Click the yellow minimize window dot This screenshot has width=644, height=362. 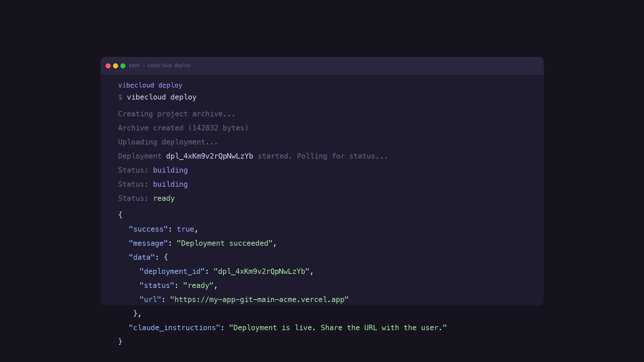point(115,66)
